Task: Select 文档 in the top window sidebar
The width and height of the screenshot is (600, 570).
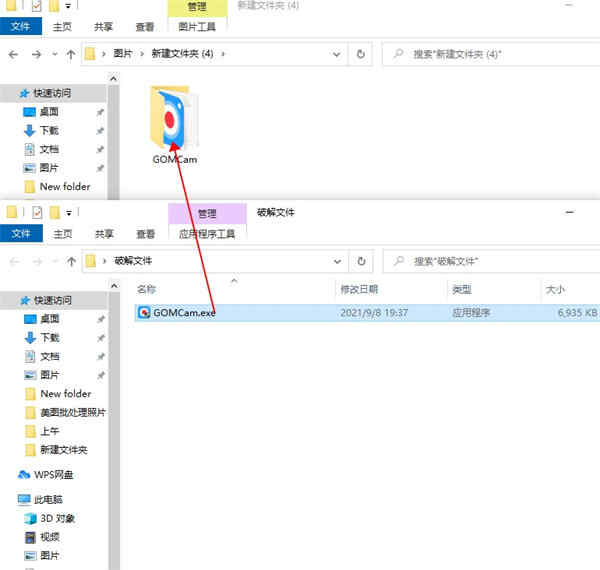Action: (x=49, y=149)
